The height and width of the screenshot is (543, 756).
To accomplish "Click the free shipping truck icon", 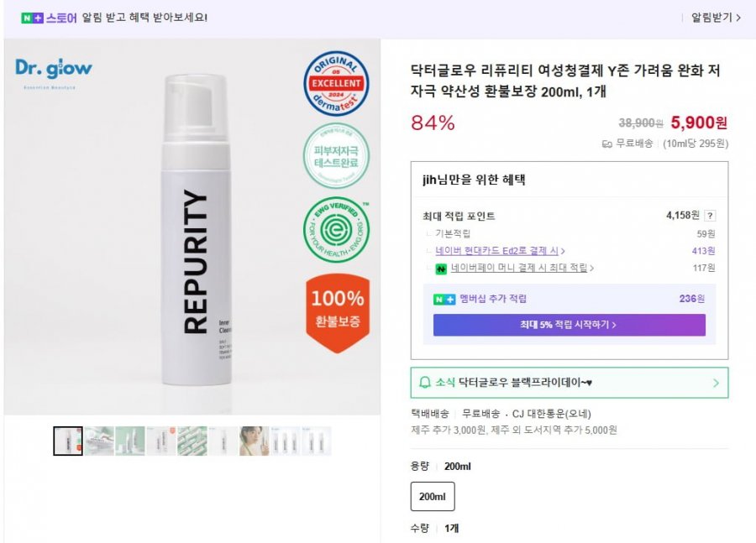I will pos(606,144).
